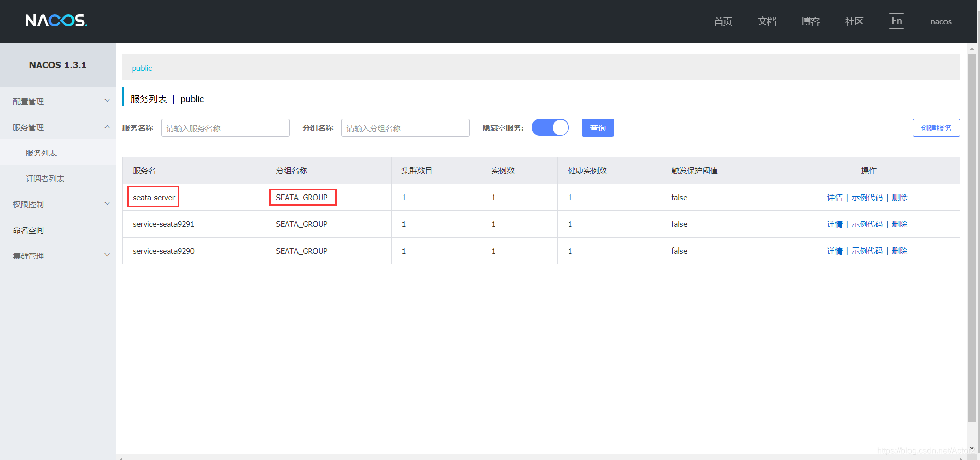Click the NACOS logo
The height and width of the screenshot is (460, 980).
tap(57, 21)
